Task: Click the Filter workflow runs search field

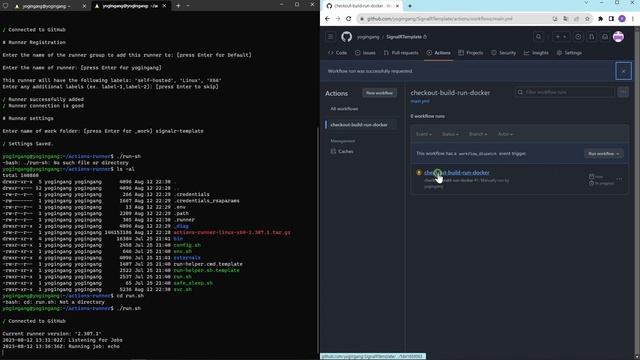Action: coord(564,92)
